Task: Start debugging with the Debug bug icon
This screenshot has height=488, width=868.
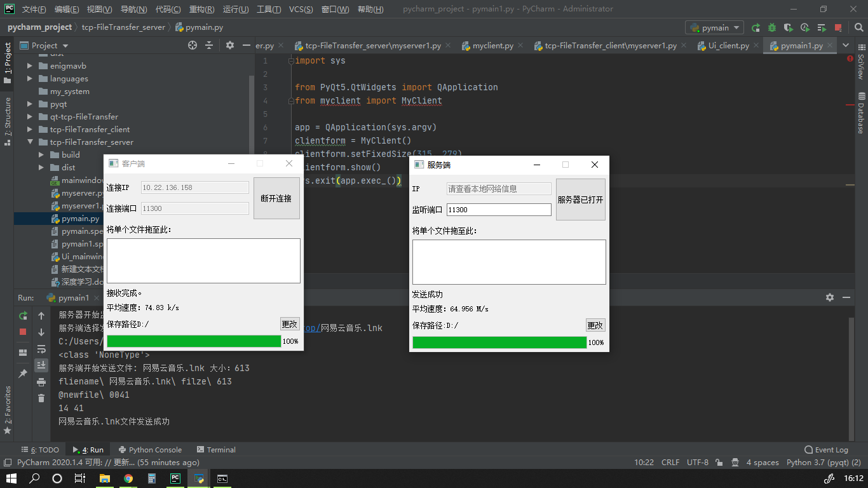Action: point(772,27)
